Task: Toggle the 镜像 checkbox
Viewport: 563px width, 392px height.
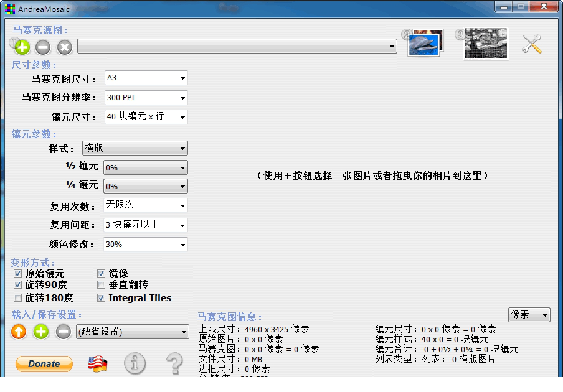Action: click(102, 273)
